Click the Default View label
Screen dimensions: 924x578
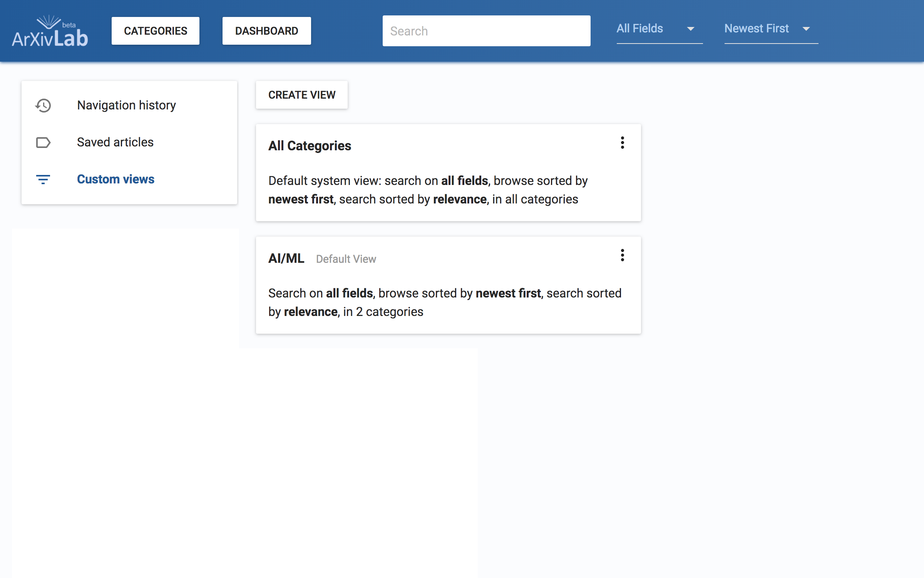(346, 259)
